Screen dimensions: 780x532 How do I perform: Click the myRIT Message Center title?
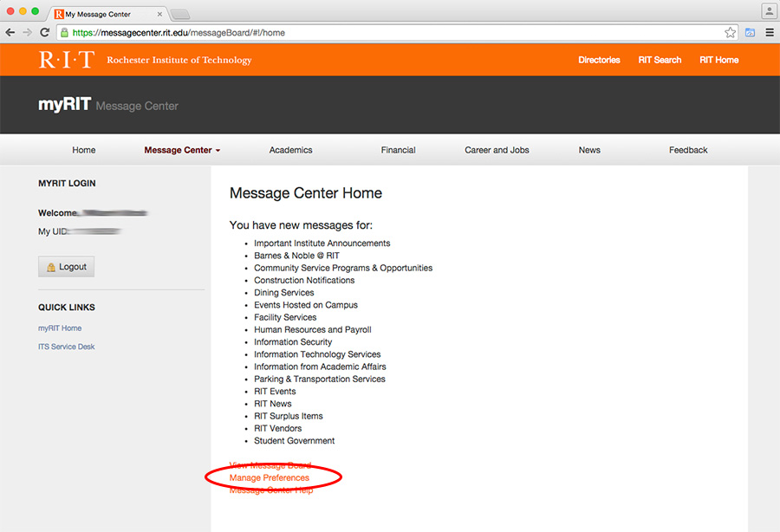click(x=108, y=105)
